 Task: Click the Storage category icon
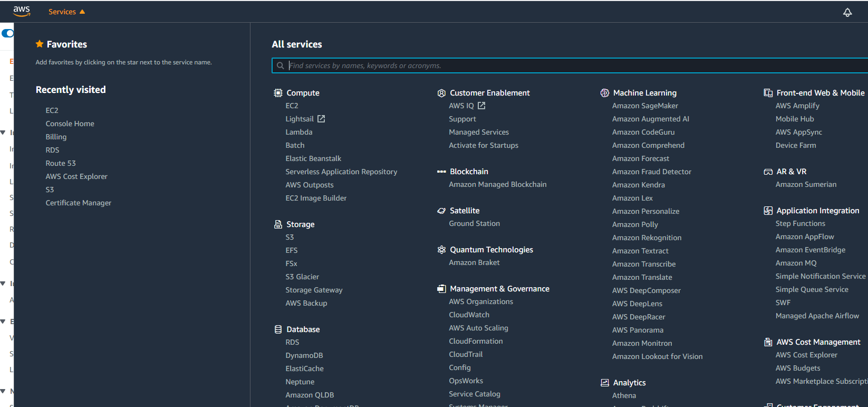coord(278,224)
